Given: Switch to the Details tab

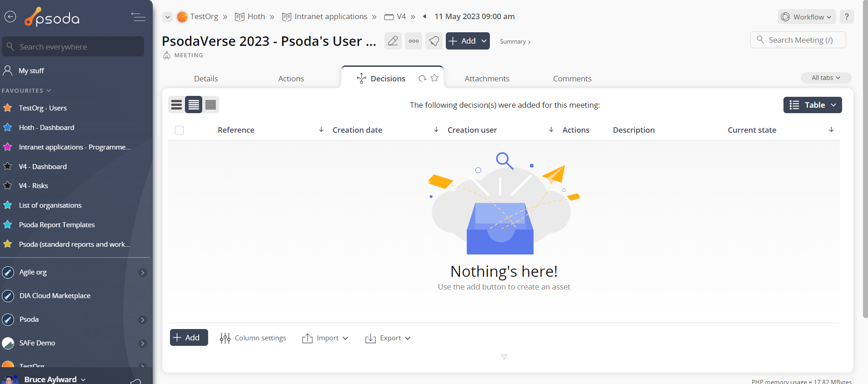Looking at the screenshot, I should (206, 79).
